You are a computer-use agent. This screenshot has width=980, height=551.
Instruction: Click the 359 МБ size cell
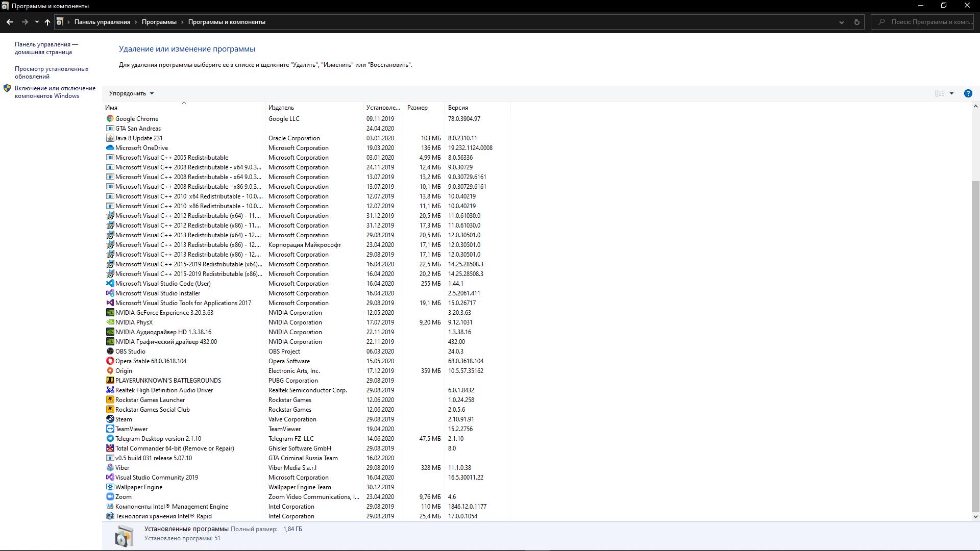tap(431, 370)
